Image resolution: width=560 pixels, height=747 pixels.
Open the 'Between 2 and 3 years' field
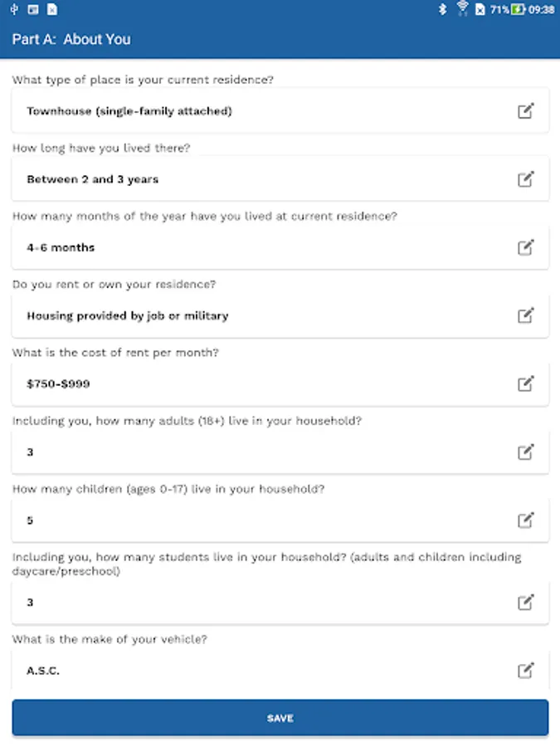(x=249, y=179)
